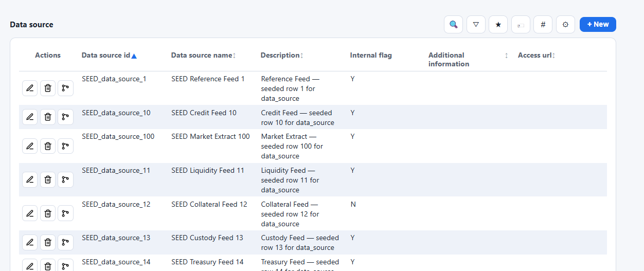Click description for Collateral Feed row 12
This screenshot has width=644, height=271.
click(290, 214)
